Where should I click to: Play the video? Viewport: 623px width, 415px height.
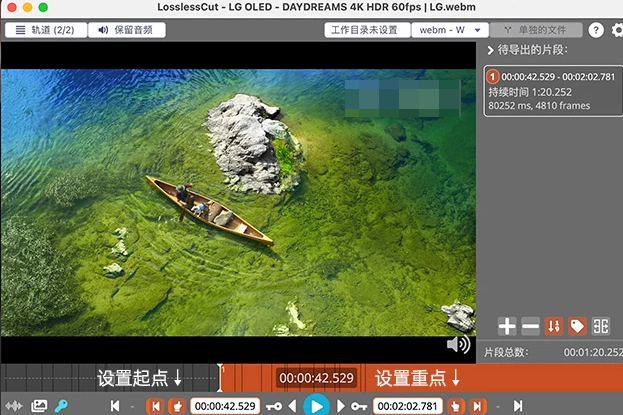coord(316,406)
